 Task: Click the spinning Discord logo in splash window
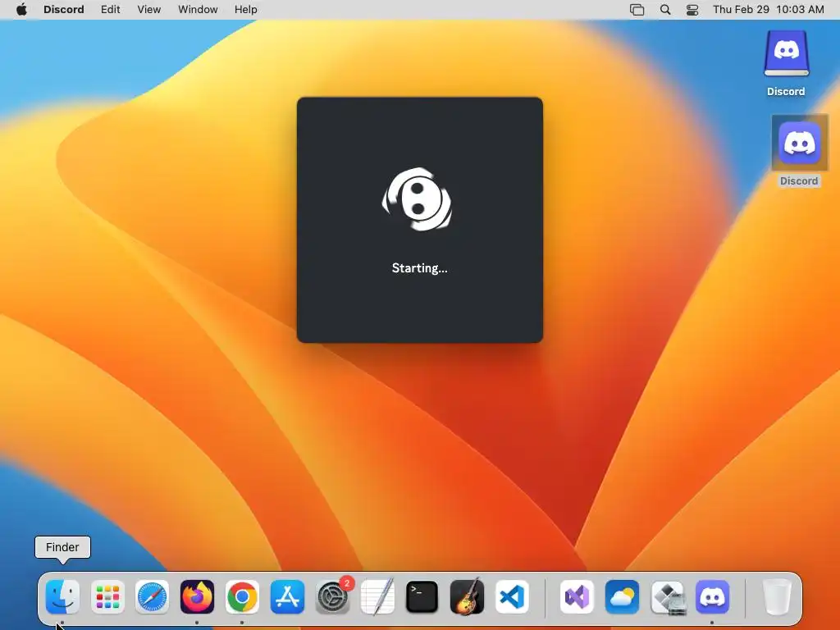[417, 199]
